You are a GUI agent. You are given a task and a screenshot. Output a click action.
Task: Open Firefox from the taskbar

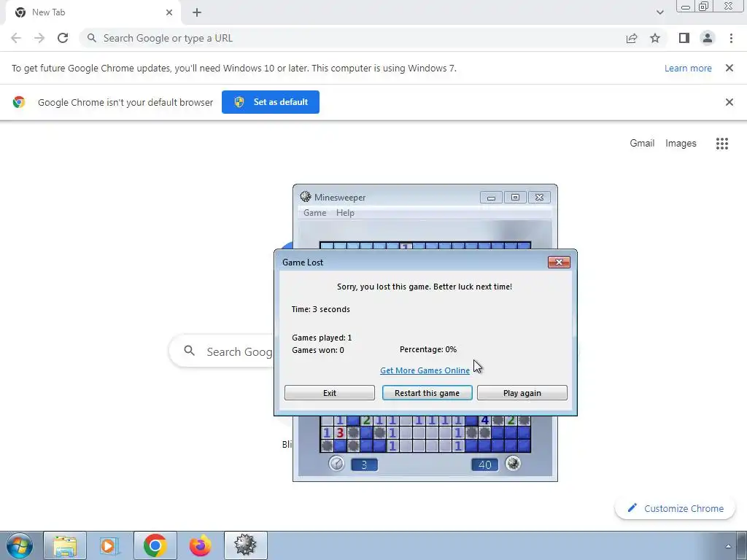(x=200, y=545)
